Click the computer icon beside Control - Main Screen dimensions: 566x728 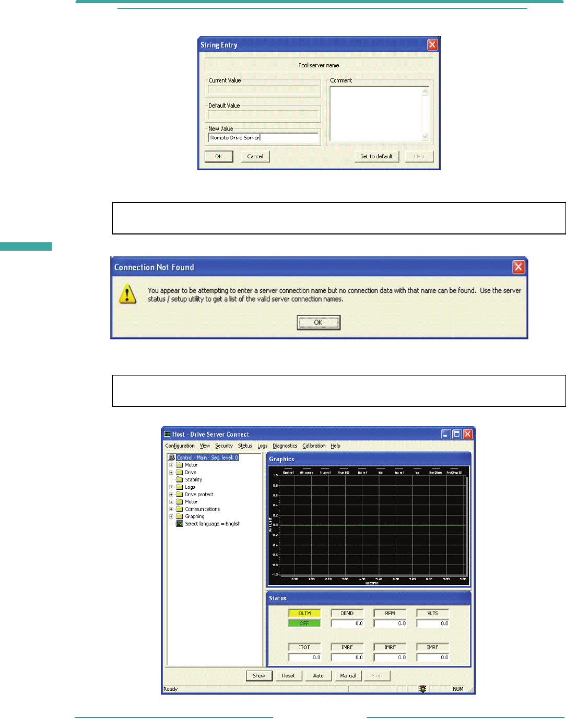tap(171, 457)
